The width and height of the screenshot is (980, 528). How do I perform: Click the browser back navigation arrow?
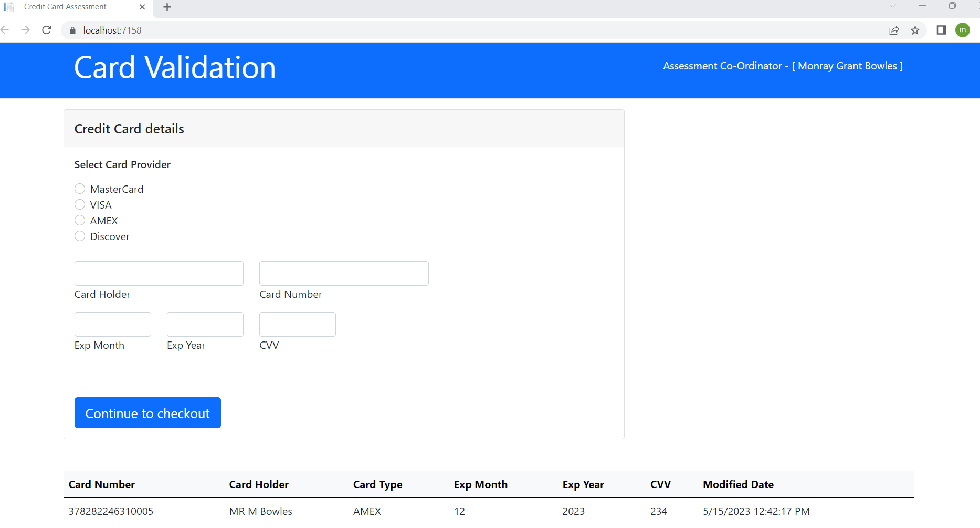(6, 30)
